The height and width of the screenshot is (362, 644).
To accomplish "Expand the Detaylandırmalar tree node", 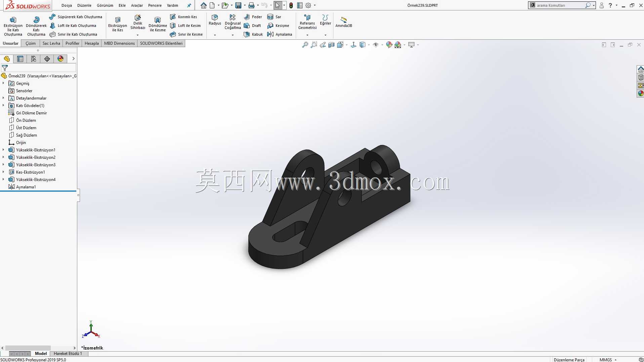I will coord(3,98).
